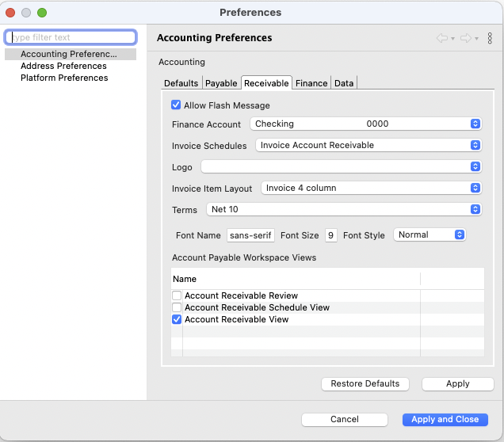This screenshot has width=504, height=442.
Task: Click the Restore Defaults button
Action: click(365, 384)
